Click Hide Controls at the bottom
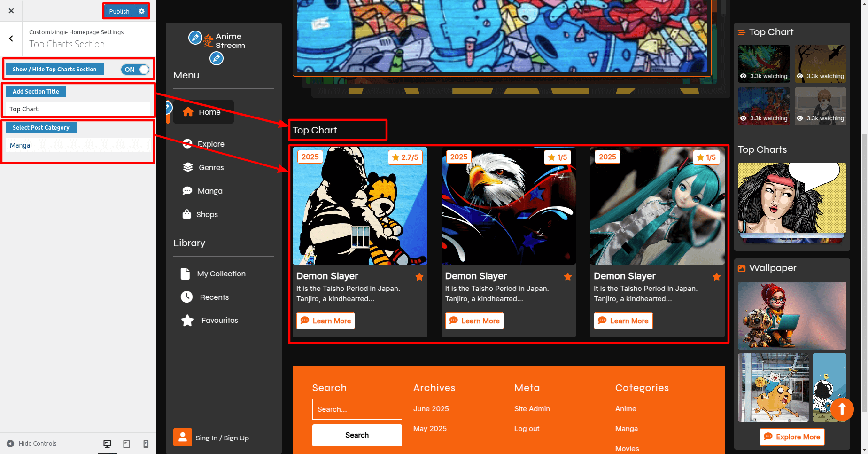Screen dimensions: 868x454 point(32,444)
